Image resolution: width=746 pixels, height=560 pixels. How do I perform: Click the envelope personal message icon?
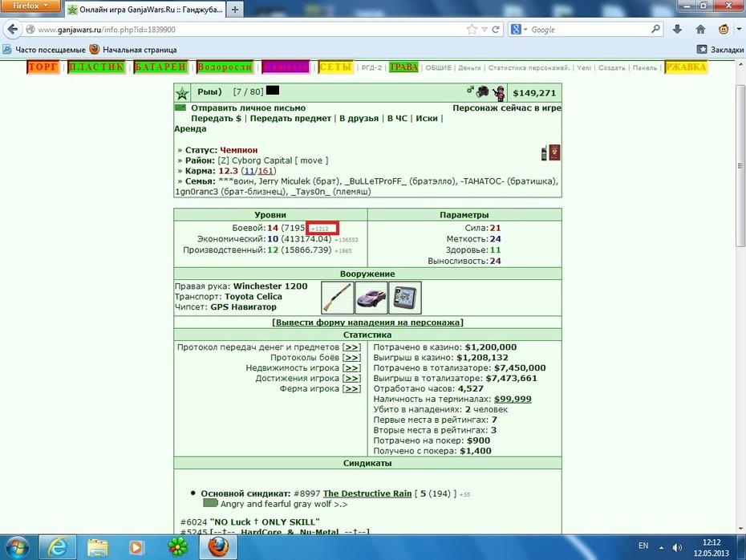coord(180,108)
